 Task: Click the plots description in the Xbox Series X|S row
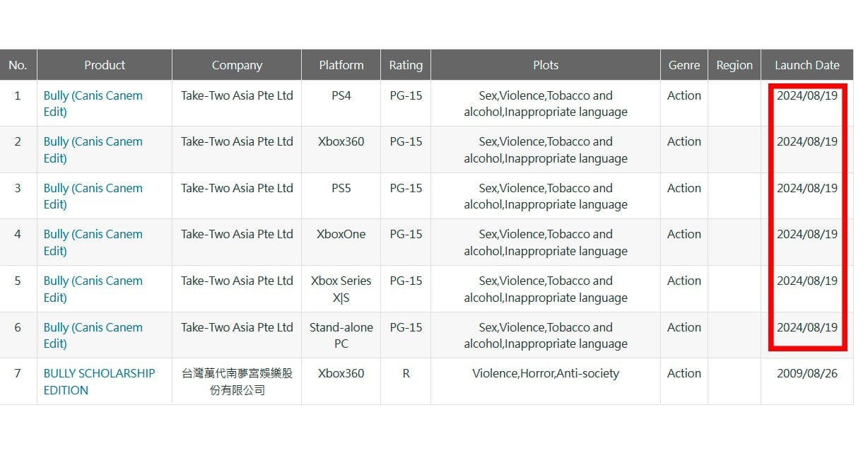tap(546, 289)
